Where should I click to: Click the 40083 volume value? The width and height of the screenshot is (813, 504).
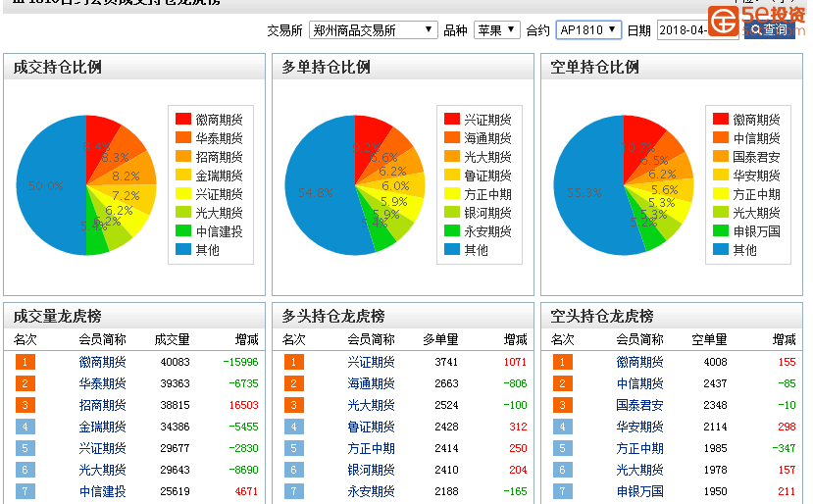pos(175,362)
